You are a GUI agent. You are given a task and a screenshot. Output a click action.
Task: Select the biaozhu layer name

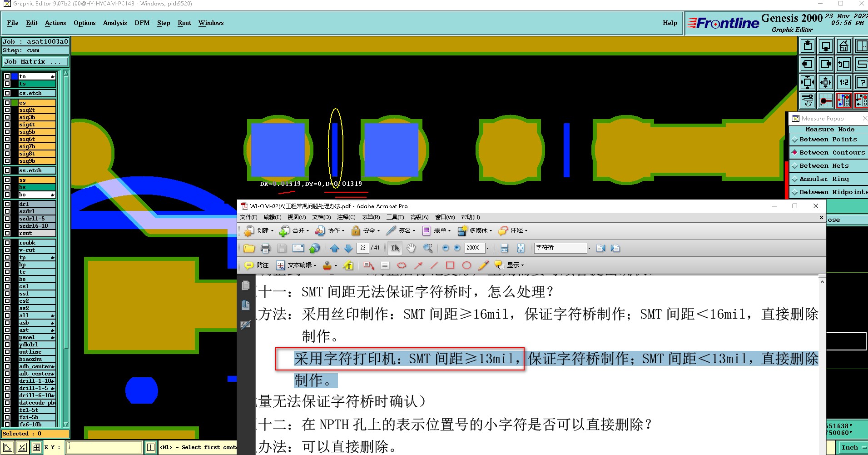pos(37,359)
